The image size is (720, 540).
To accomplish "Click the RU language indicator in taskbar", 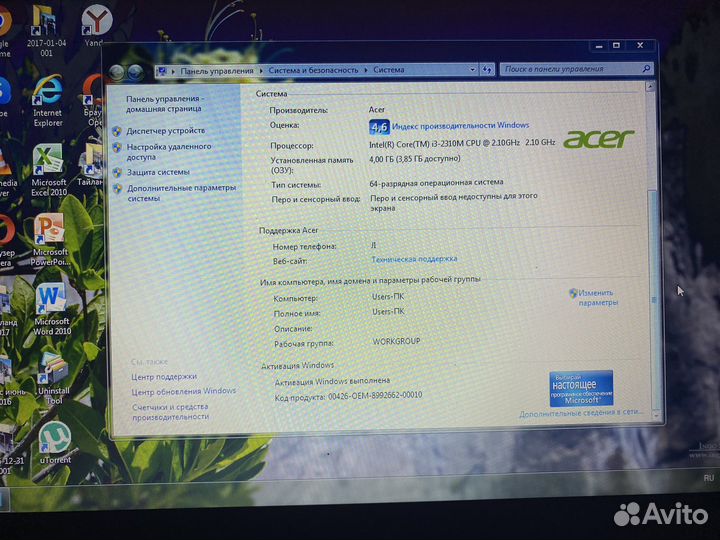I will point(709,478).
